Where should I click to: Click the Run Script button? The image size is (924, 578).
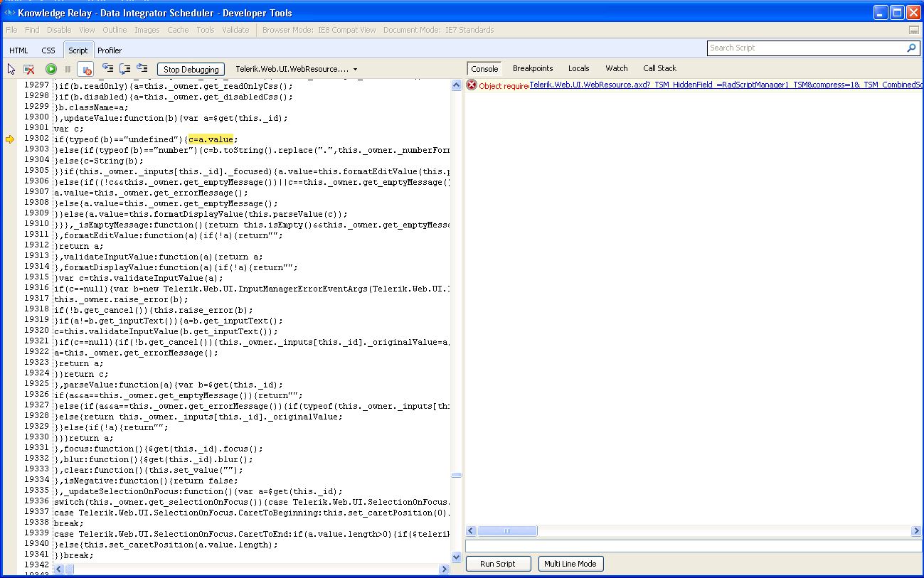pos(498,564)
